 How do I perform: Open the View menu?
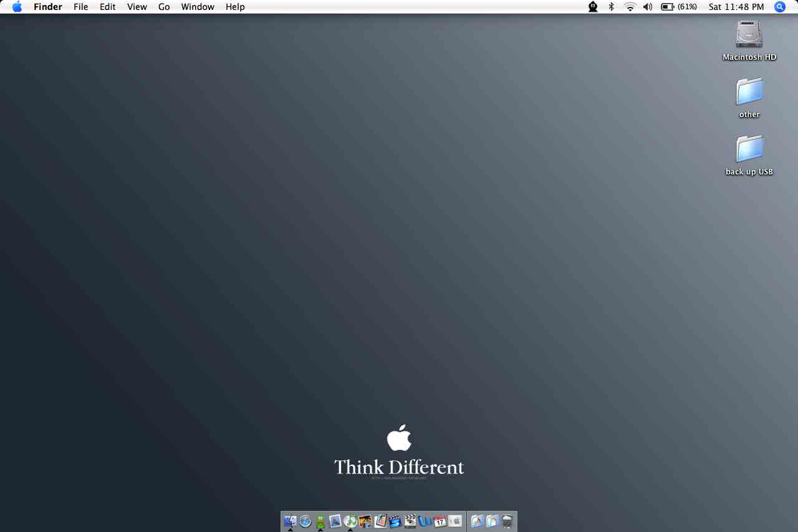click(x=137, y=7)
